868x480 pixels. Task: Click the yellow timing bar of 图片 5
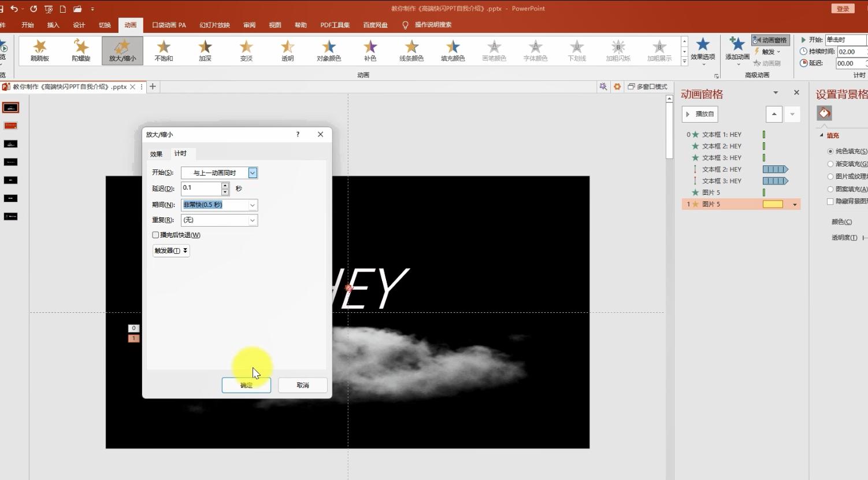(x=773, y=204)
